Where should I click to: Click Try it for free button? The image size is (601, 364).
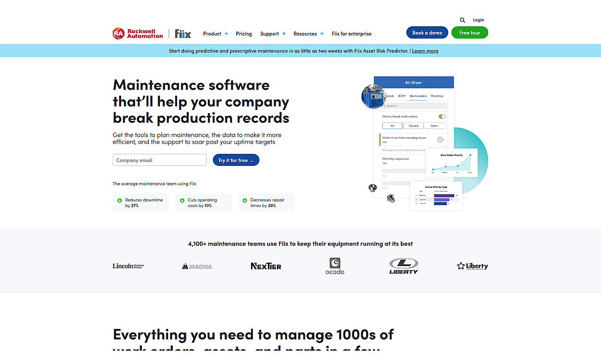[236, 160]
